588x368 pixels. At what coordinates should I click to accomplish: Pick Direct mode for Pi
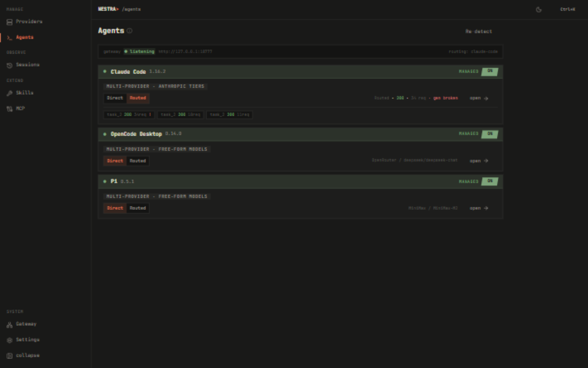(115, 208)
